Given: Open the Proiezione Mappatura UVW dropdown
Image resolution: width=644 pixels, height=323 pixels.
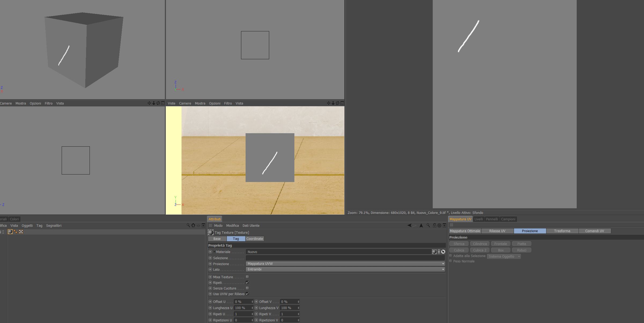Looking at the screenshot, I should [345, 264].
